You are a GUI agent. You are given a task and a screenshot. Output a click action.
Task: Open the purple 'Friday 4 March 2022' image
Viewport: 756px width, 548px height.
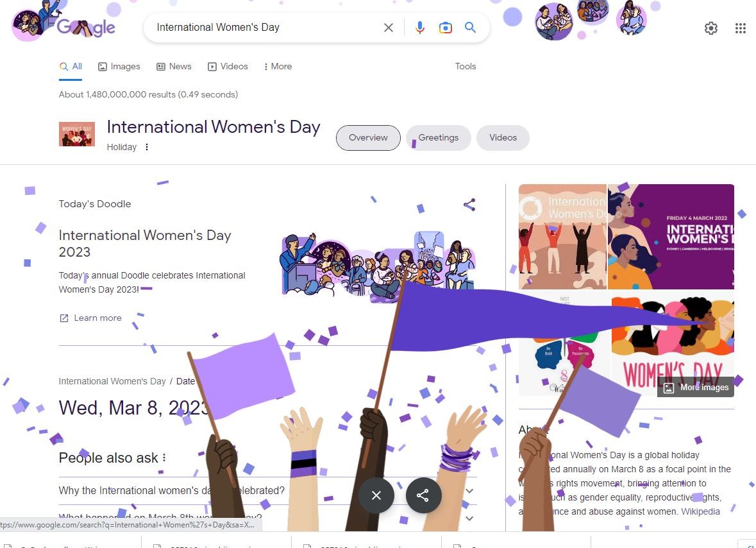point(671,236)
